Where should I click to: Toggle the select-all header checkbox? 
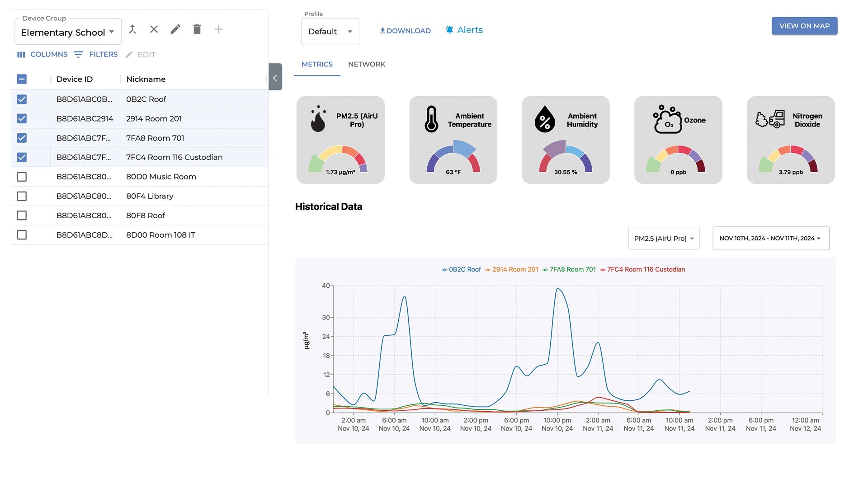click(x=22, y=79)
